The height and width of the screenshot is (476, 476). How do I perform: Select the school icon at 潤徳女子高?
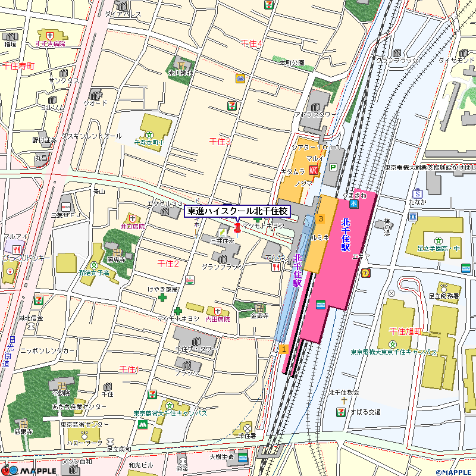pos(94,265)
